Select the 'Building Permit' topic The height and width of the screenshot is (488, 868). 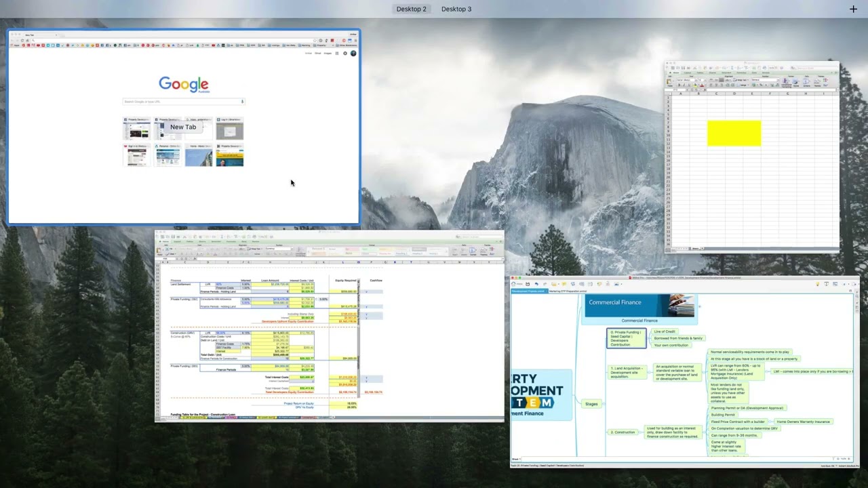tap(723, 415)
